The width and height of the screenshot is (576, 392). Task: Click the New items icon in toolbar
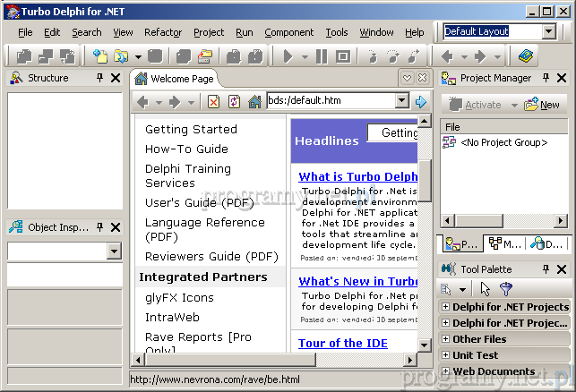tap(99, 56)
